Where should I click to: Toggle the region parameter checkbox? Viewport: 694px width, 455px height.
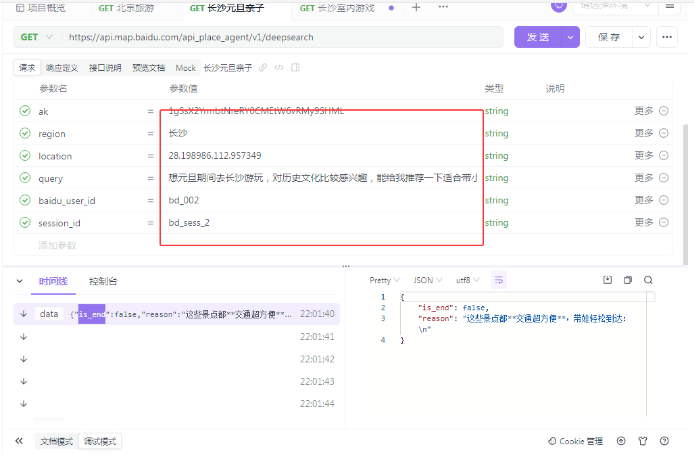click(25, 133)
